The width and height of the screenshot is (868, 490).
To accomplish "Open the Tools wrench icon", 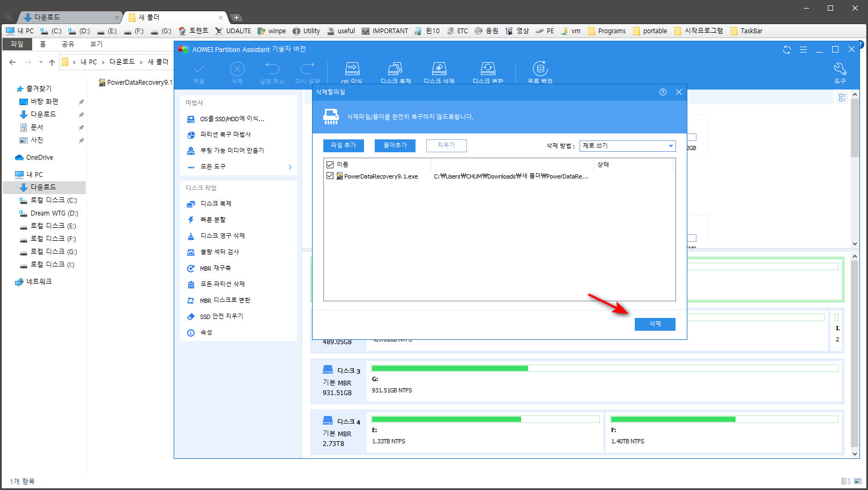I will point(840,69).
